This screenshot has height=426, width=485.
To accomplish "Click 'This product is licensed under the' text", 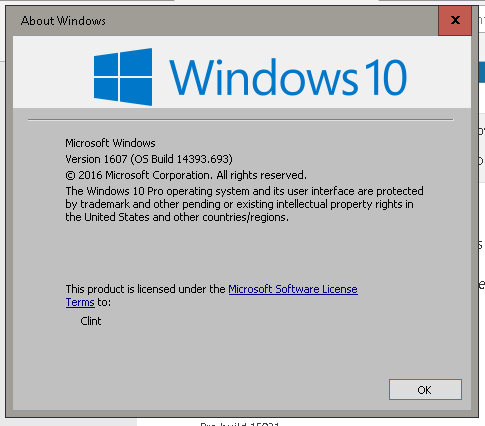I will point(145,289).
